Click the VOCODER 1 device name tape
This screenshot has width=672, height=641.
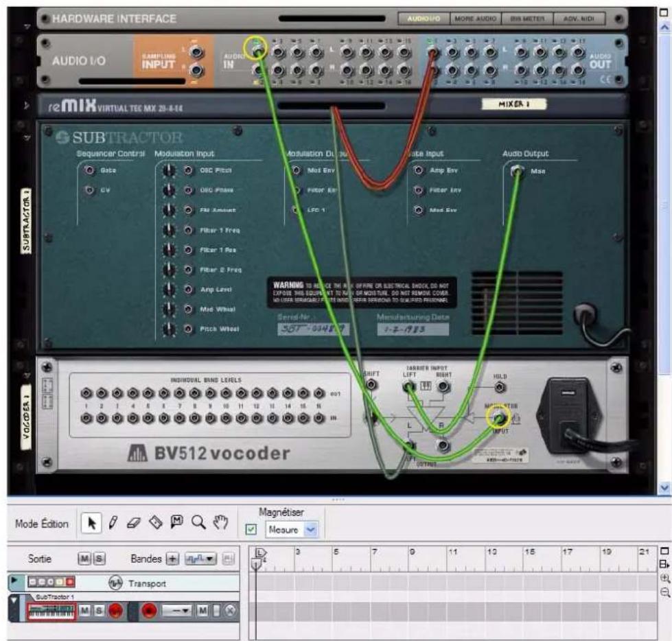pos(26,418)
